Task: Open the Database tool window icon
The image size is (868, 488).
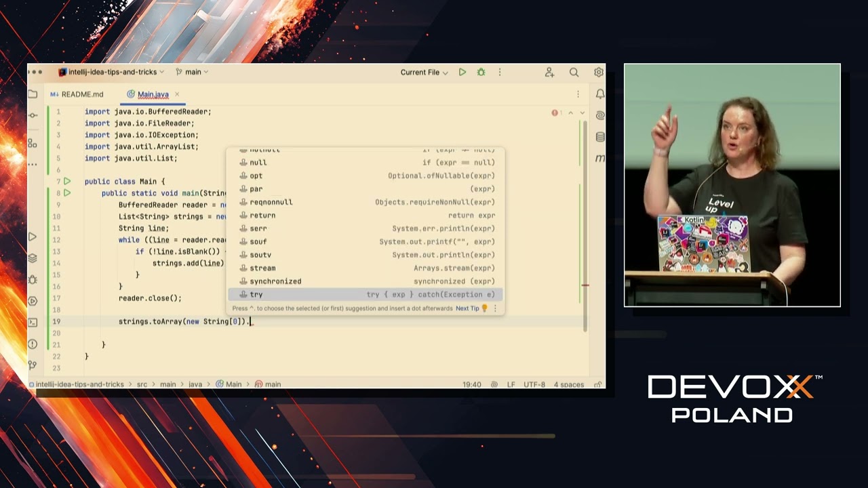Action: (x=600, y=137)
